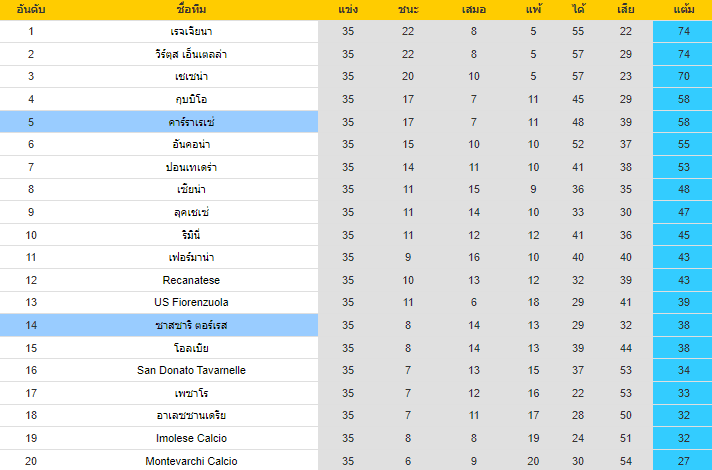Select the highlighted คาร์ราเรเซ่ team row
The height and width of the screenshot is (470, 712).
coord(191,122)
